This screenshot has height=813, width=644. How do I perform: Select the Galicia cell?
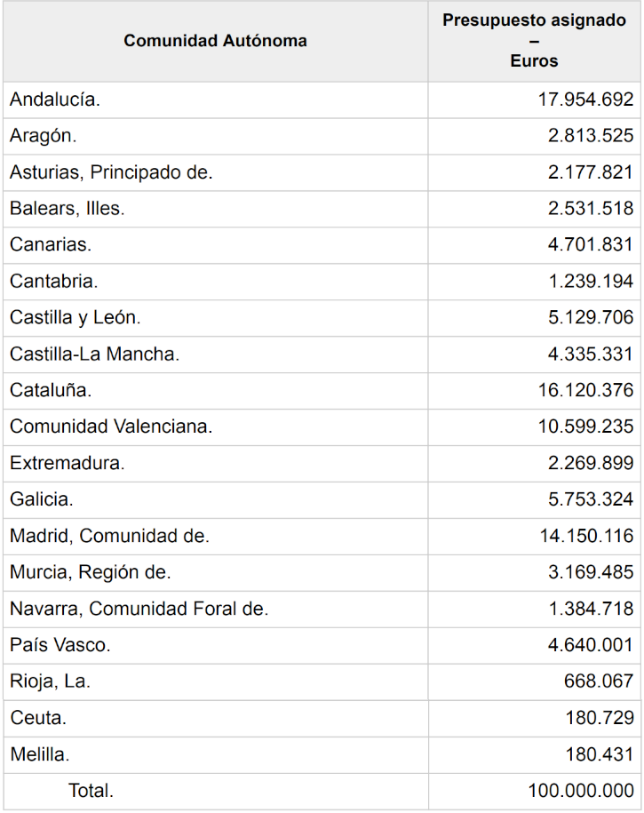point(42,499)
